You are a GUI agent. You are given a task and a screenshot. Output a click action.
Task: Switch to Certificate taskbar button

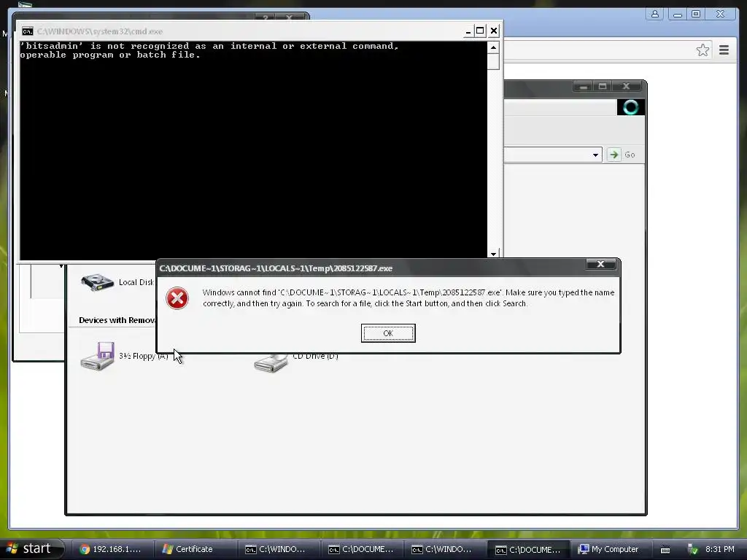coord(194,549)
